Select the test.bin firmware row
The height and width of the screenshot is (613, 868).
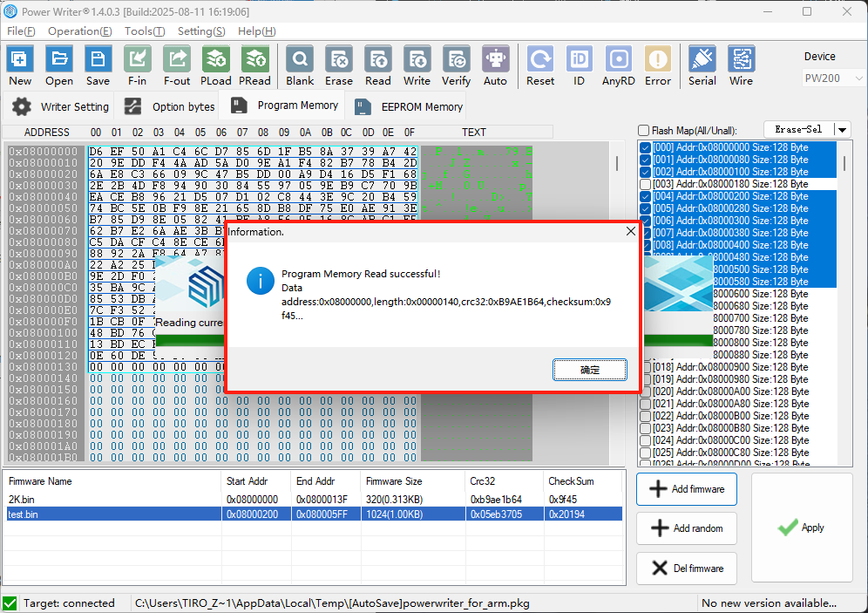(x=314, y=514)
